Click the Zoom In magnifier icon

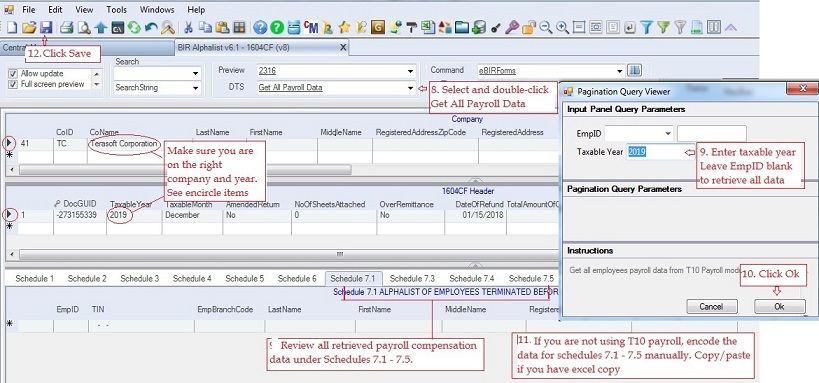563,27
